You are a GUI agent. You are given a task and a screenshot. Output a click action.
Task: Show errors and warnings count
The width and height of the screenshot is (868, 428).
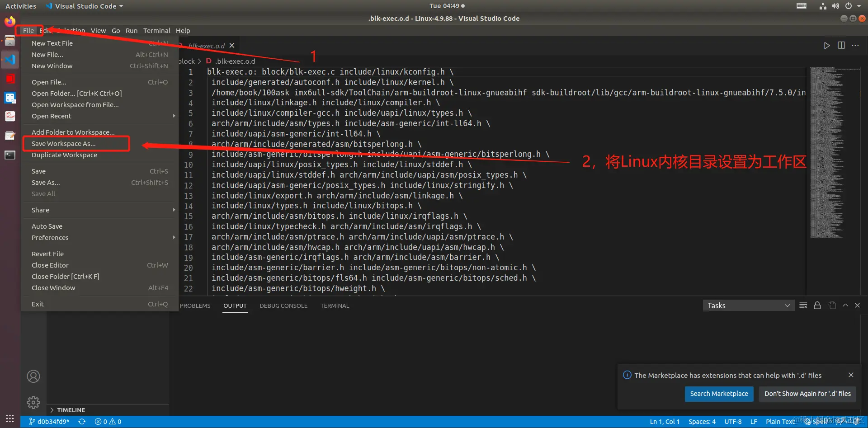(x=108, y=422)
